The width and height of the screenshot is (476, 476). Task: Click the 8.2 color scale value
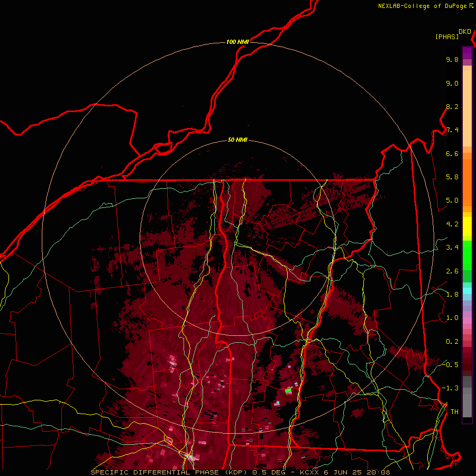coord(452,106)
